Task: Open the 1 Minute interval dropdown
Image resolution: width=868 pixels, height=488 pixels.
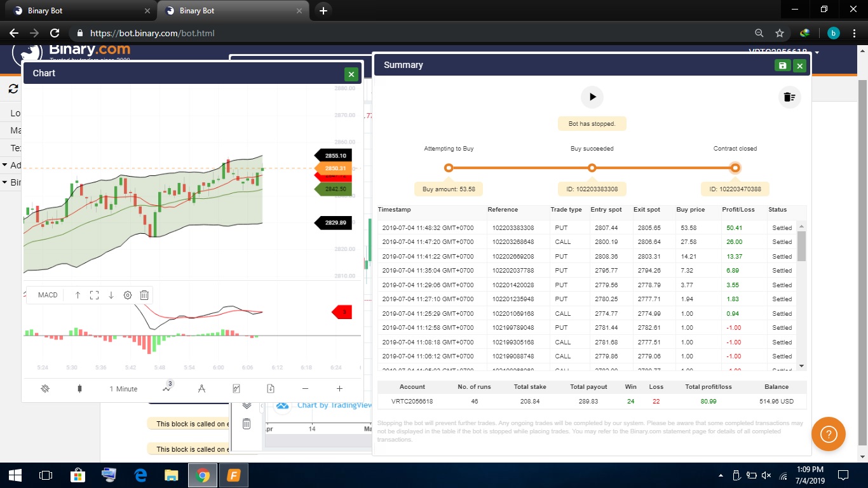Action: pos(123,389)
